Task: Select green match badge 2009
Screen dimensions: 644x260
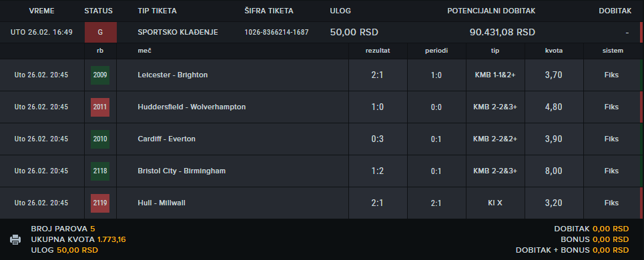Action: tap(100, 75)
